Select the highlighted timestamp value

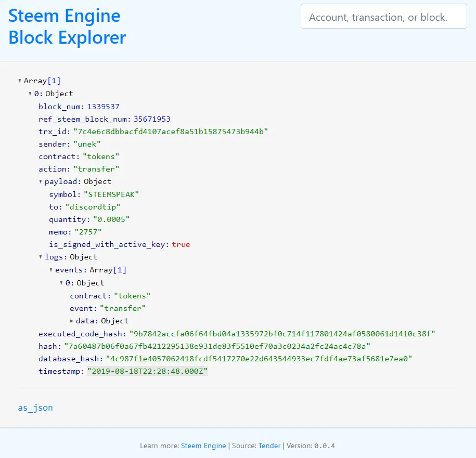147,371
